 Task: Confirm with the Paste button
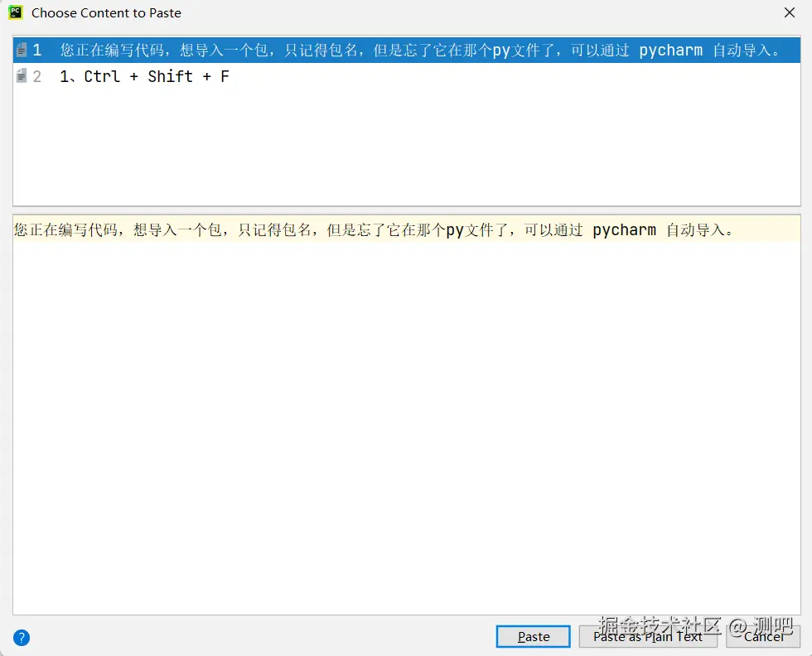(x=534, y=636)
